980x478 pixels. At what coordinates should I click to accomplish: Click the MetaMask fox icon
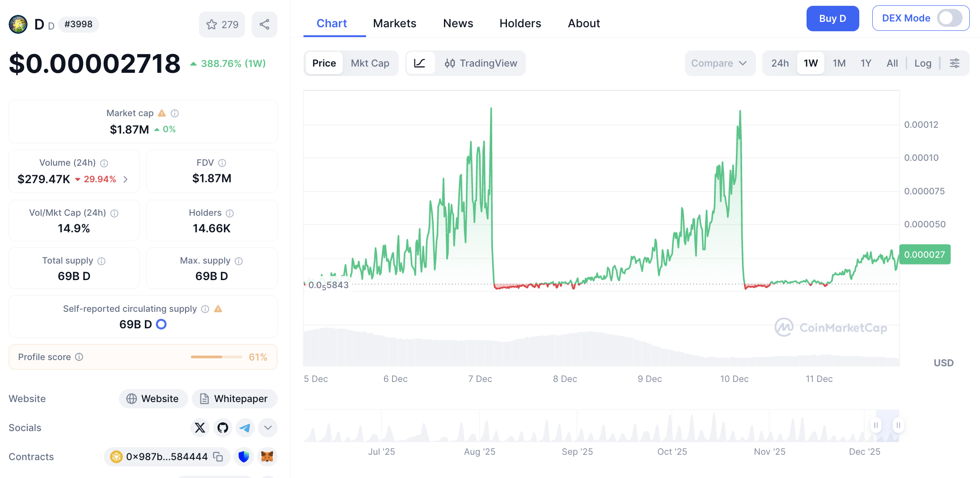[x=267, y=457]
